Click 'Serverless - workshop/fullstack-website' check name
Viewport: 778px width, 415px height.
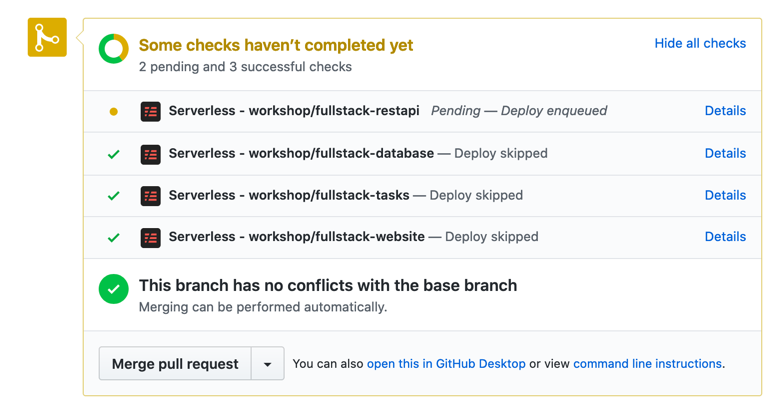(x=297, y=237)
